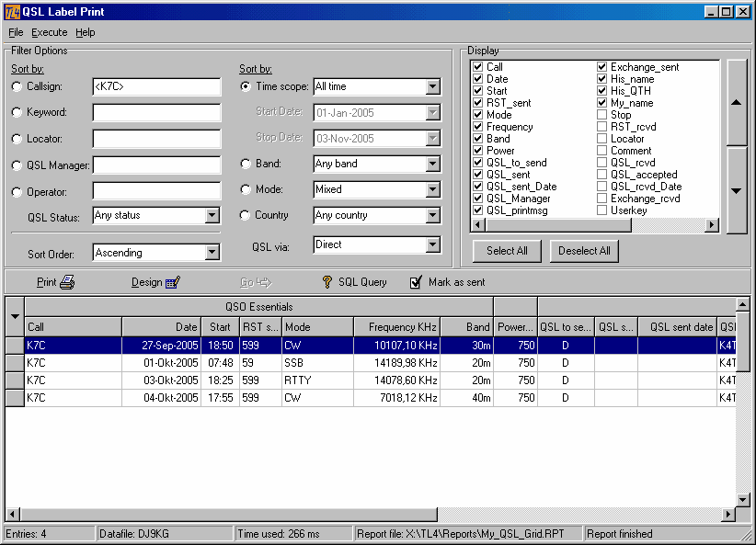This screenshot has height=545, width=756.
Task: Click the RTTY mode cell
Action: click(x=317, y=380)
